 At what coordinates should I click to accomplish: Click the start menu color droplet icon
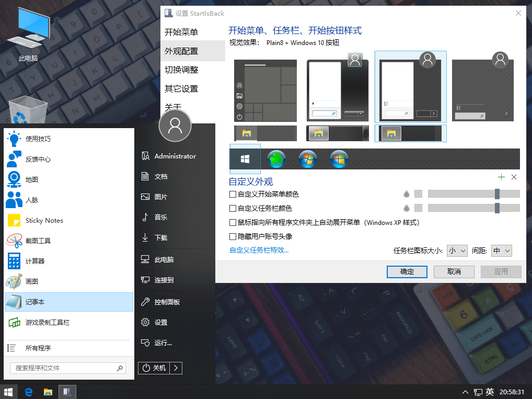click(407, 194)
